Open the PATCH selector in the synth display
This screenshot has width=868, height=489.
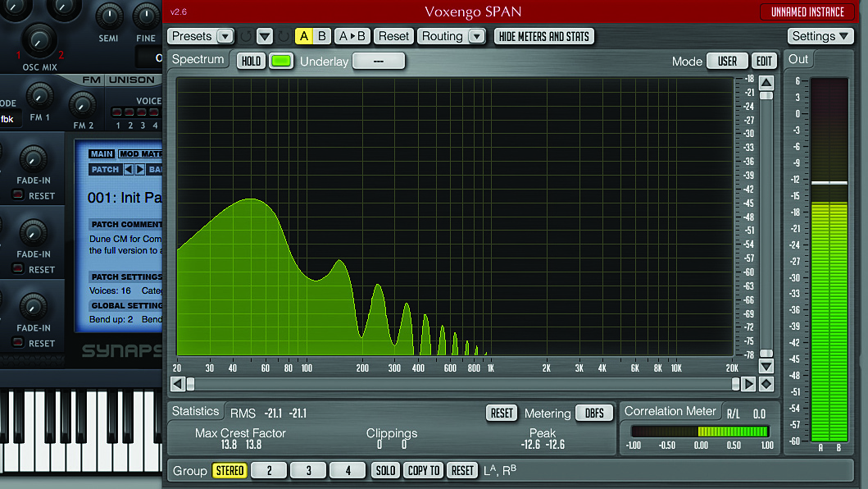[105, 169]
